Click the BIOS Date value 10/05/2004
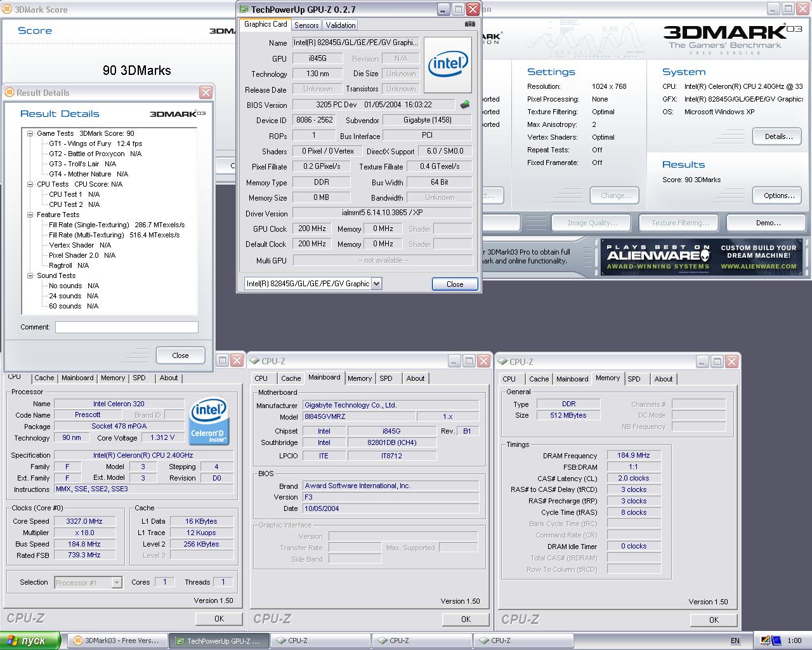Image resolution: width=812 pixels, height=650 pixels. (x=390, y=508)
